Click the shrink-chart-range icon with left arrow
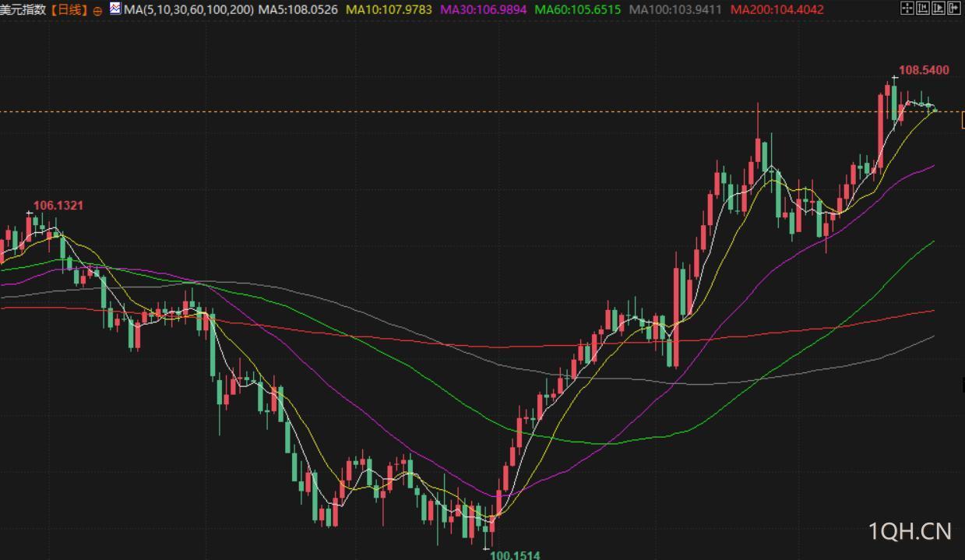Image resolution: width=965 pixels, height=560 pixels. (x=923, y=8)
